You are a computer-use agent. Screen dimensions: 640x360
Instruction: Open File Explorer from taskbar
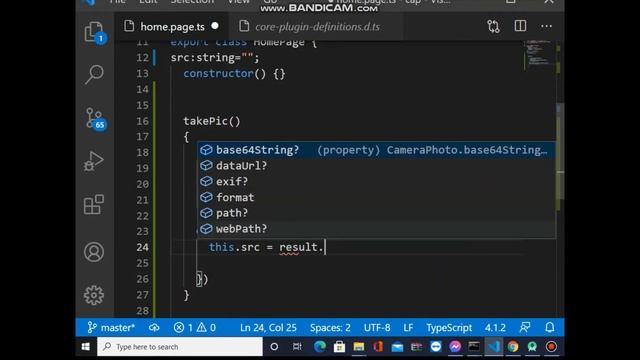coord(359,347)
